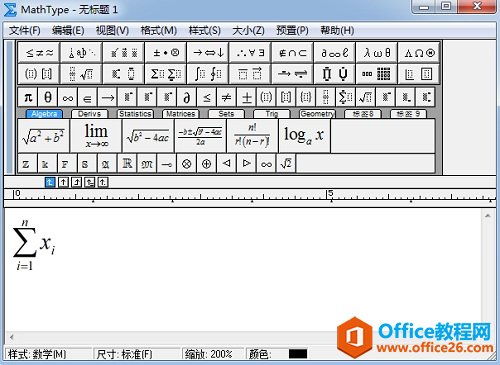Open the underbar and overbar templates palette
500x365 pixels.
tap(250, 74)
